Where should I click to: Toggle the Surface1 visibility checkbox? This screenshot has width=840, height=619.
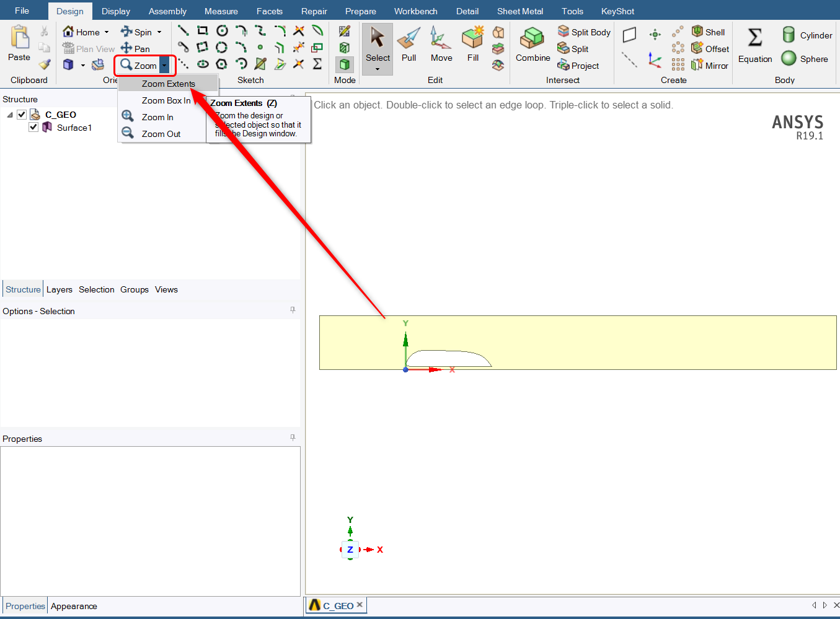[33, 127]
